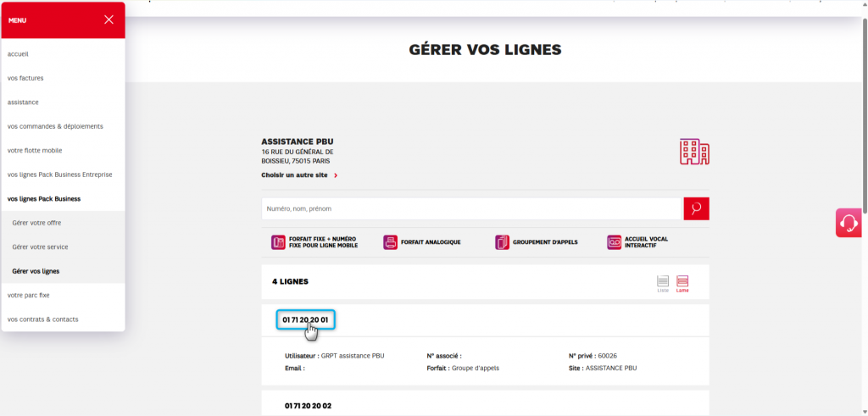Open assistance menu entry

(23, 103)
